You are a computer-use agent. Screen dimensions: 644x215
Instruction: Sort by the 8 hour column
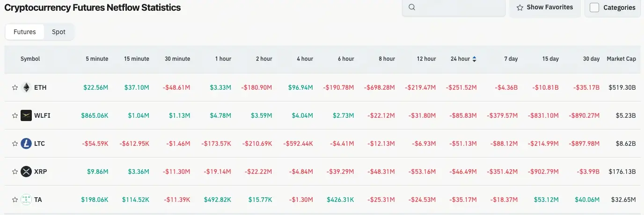[x=387, y=59]
